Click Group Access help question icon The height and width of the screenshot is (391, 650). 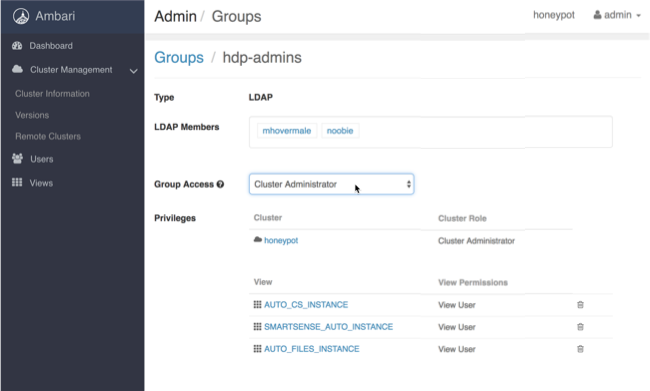(220, 184)
